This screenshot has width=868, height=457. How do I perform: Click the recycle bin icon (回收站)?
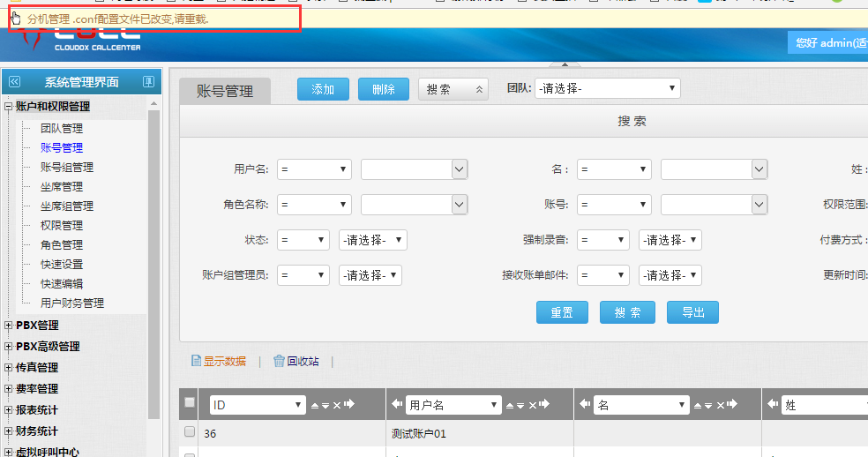click(279, 361)
